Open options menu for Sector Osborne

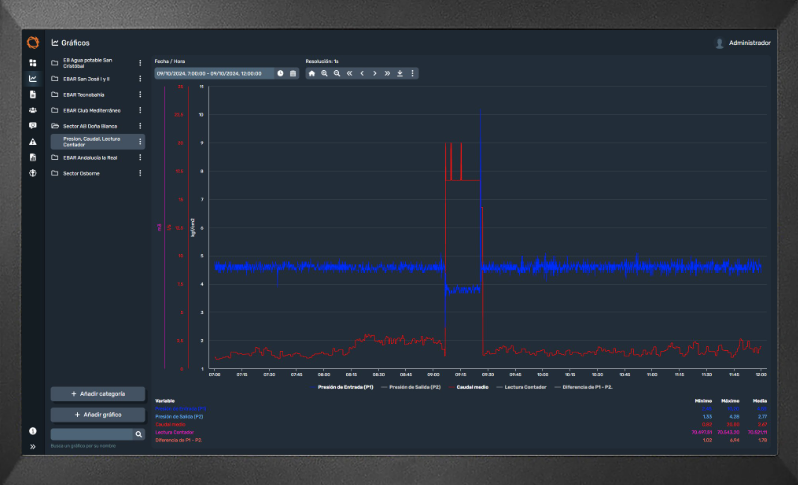140,173
